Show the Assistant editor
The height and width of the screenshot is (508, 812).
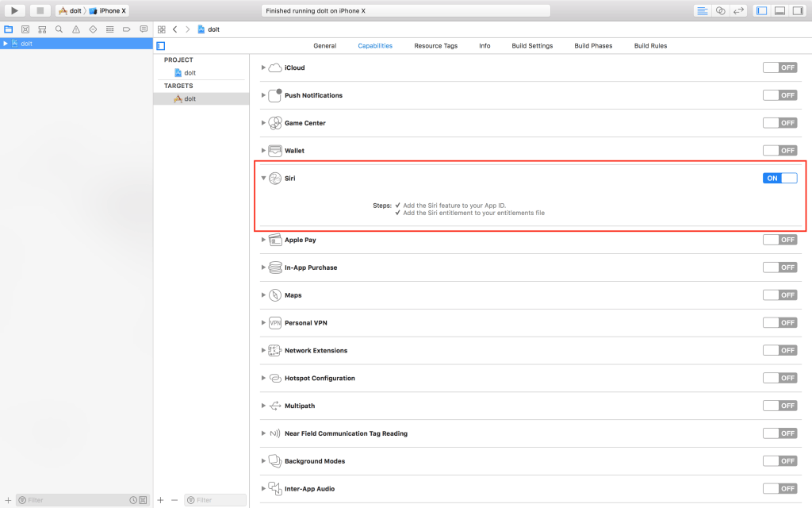point(720,10)
